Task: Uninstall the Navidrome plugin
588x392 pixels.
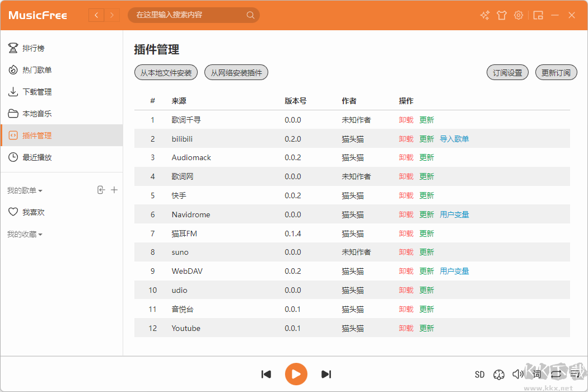Action: (406, 214)
